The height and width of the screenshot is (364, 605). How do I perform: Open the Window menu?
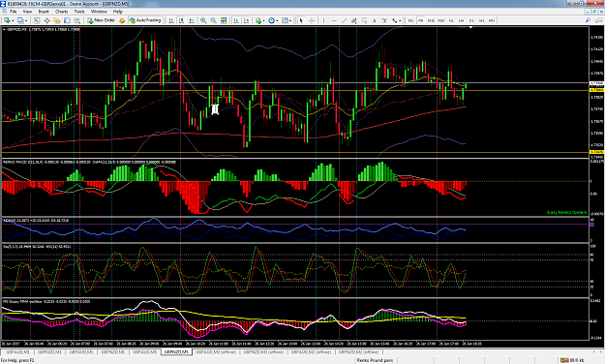coord(99,12)
